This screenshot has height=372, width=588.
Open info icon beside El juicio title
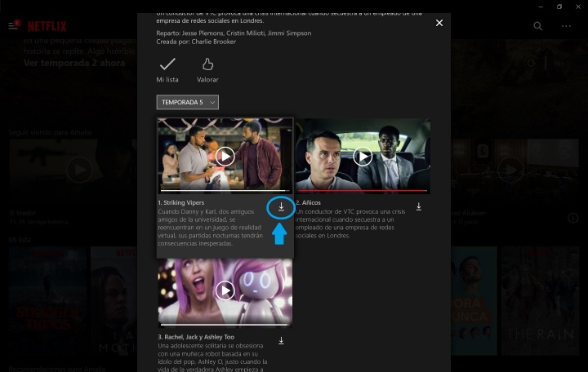point(573,218)
